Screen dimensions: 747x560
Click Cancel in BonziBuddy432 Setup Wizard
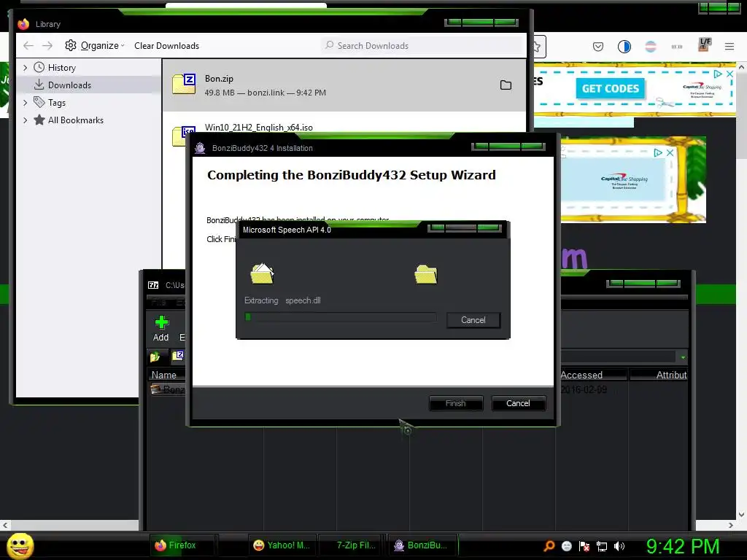pos(518,403)
